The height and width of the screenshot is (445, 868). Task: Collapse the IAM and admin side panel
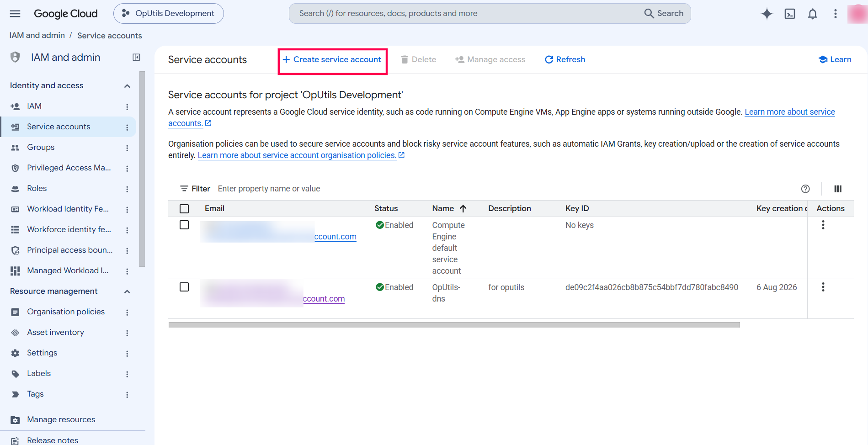(136, 57)
